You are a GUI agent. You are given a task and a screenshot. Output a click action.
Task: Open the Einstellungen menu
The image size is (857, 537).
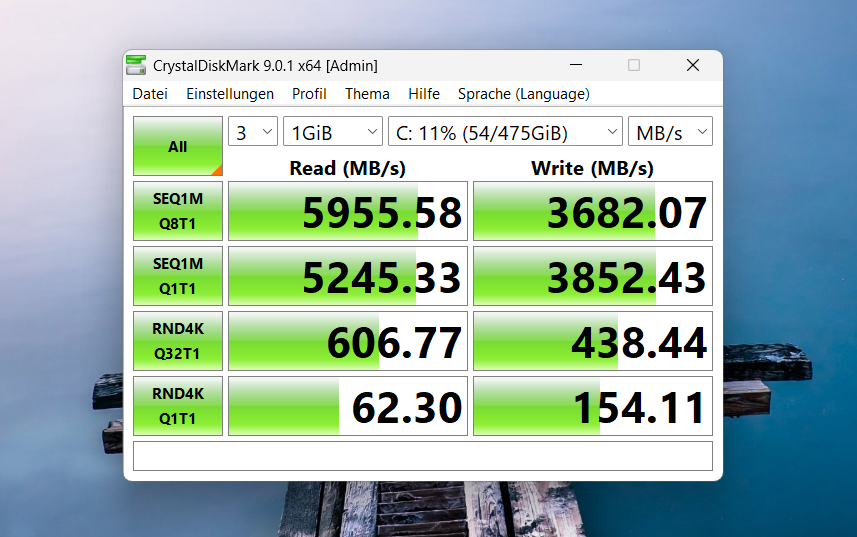pos(230,94)
